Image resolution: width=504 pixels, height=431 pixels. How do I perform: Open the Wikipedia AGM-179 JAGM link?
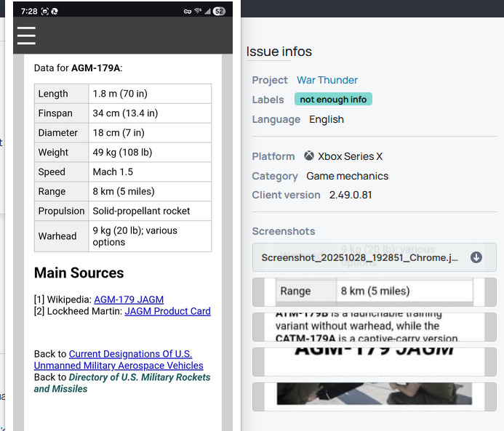click(129, 299)
